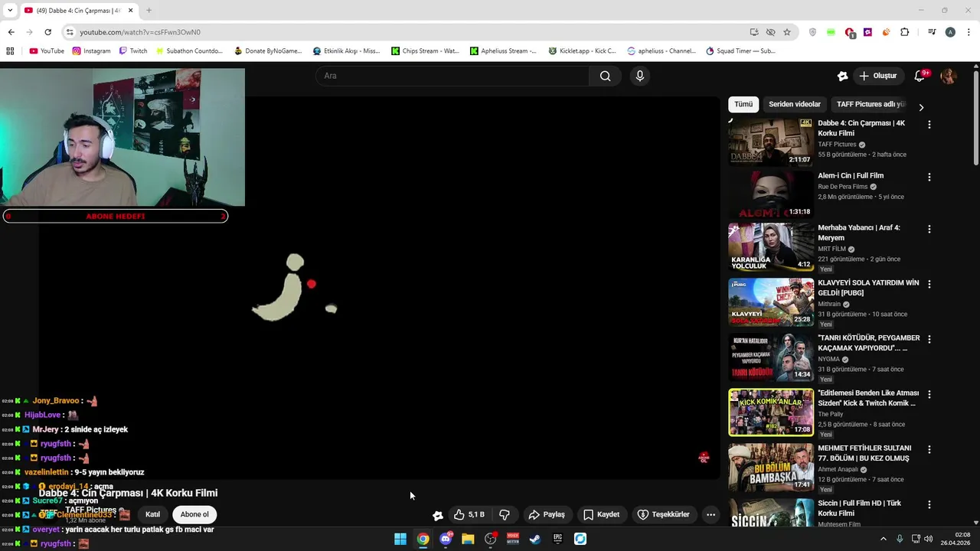The width and height of the screenshot is (980, 551).
Task: Open the Windows Start menu
Action: [x=400, y=539]
